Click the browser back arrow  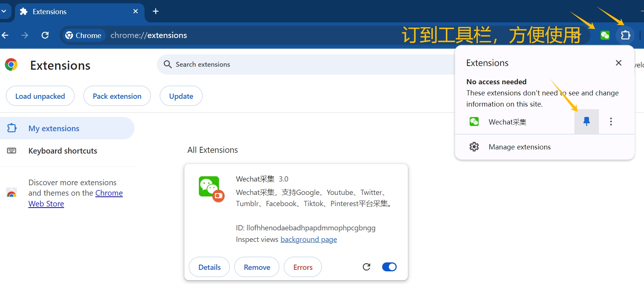tap(5, 35)
